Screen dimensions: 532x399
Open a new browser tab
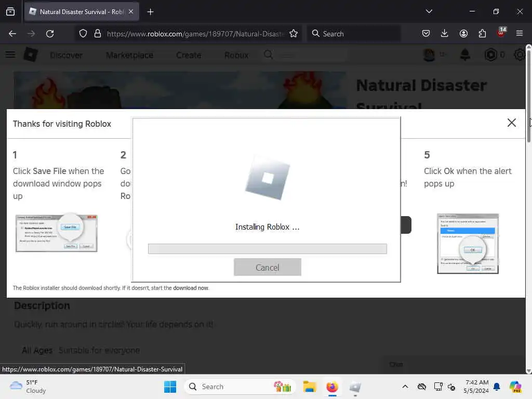[150, 12]
